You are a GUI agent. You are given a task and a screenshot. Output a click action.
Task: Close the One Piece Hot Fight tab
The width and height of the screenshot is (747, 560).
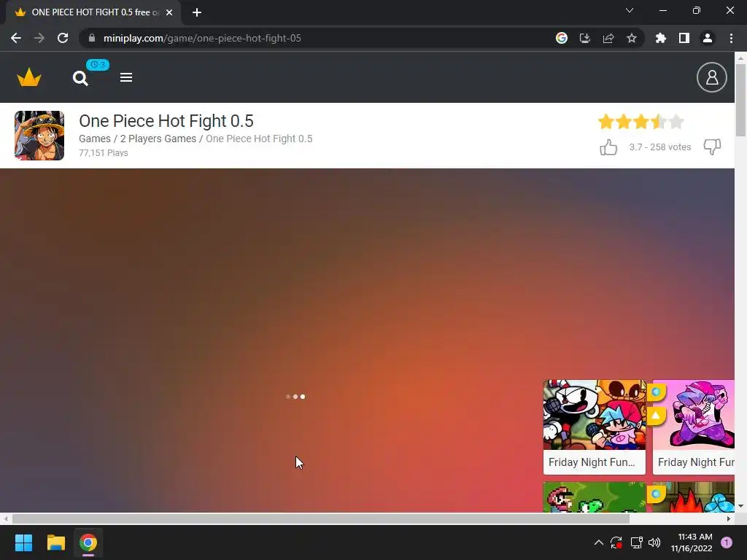169,12
